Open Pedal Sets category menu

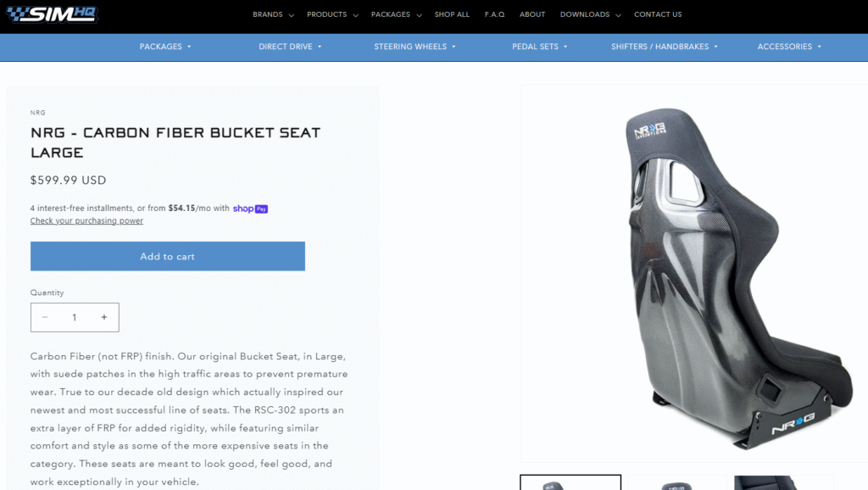click(x=539, y=47)
